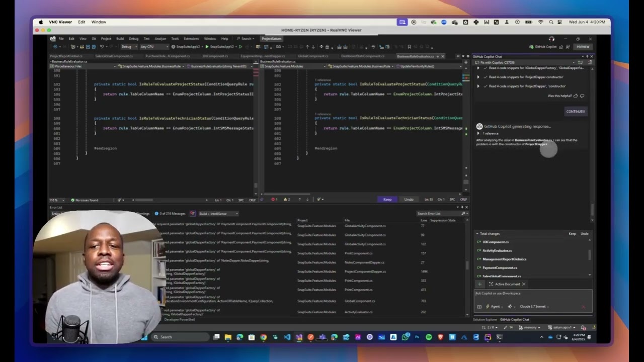
Task: Click the thumbs up helpful icon
Action: pos(576,96)
